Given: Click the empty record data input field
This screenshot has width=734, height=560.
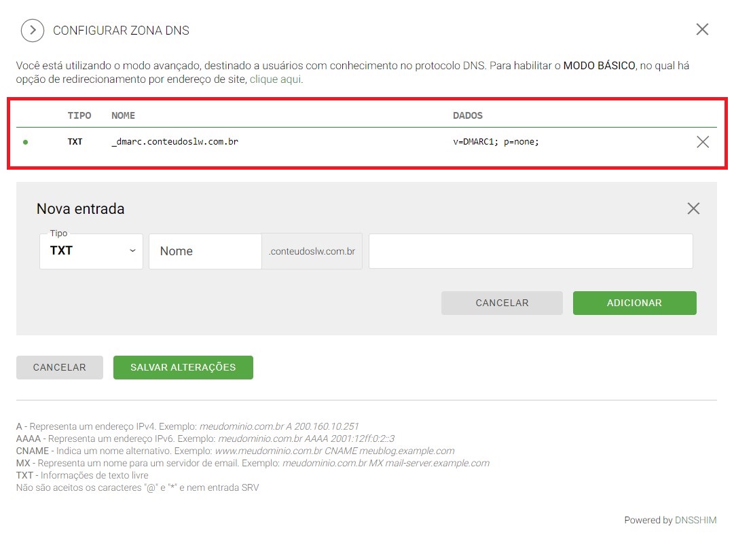Looking at the screenshot, I should tap(530, 250).
